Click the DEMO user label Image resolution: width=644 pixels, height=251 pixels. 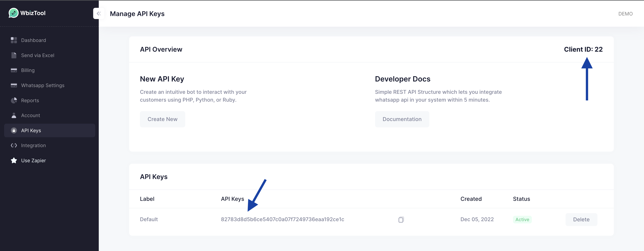[x=625, y=14]
